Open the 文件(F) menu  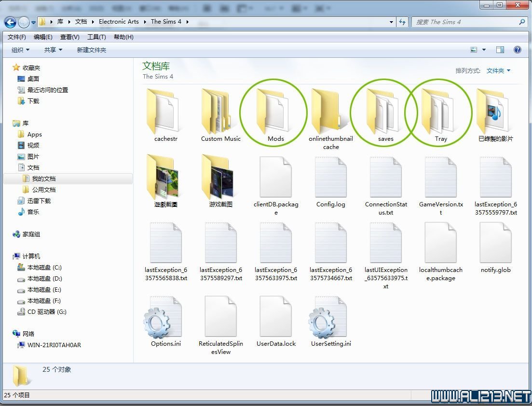tap(17, 37)
